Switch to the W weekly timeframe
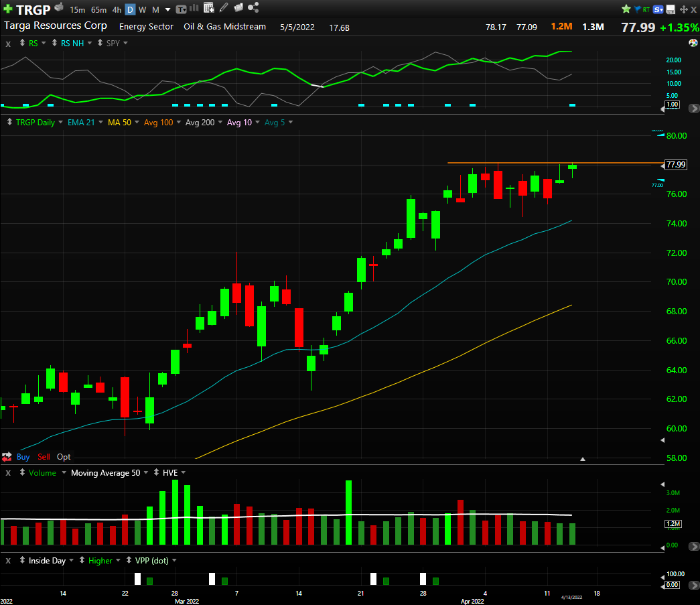Viewport: 700px width, 605px height. 143,10
